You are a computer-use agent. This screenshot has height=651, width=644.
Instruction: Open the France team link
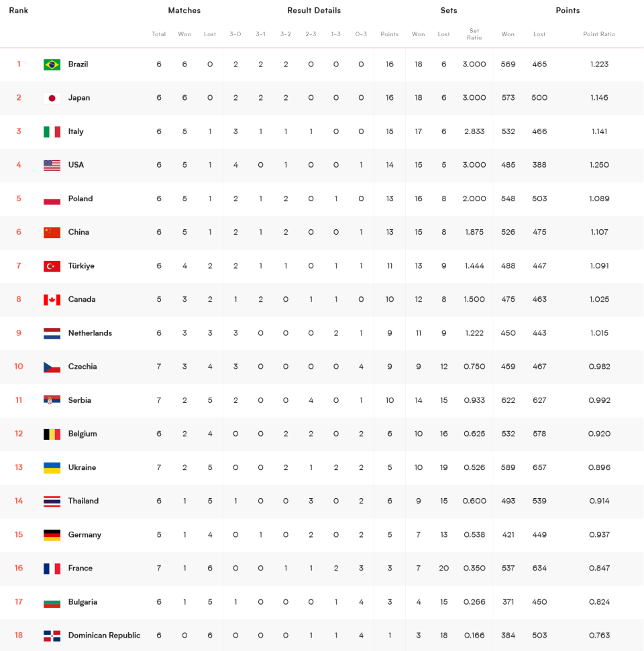tap(80, 568)
